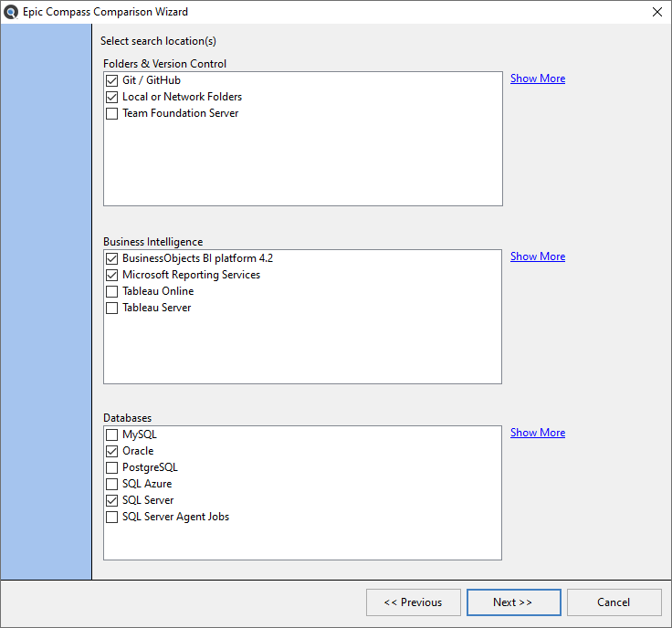Uncheck Local or Network Folders checkbox
This screenshot has width=672, height=628.
click(112, 98)
